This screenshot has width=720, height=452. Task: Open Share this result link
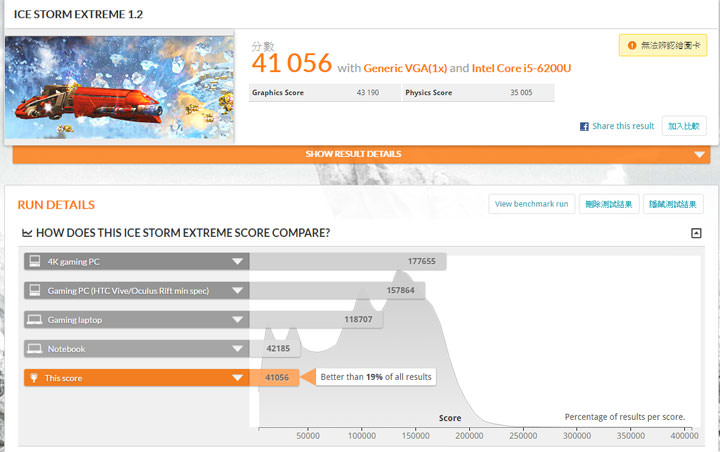pyautogui.click(x=622, y=127)
